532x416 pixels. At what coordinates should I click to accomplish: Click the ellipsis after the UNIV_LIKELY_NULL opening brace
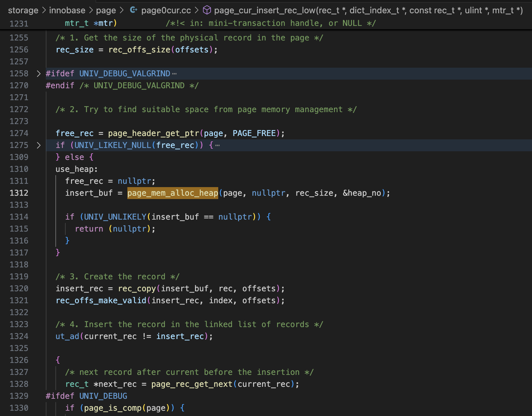217,145
